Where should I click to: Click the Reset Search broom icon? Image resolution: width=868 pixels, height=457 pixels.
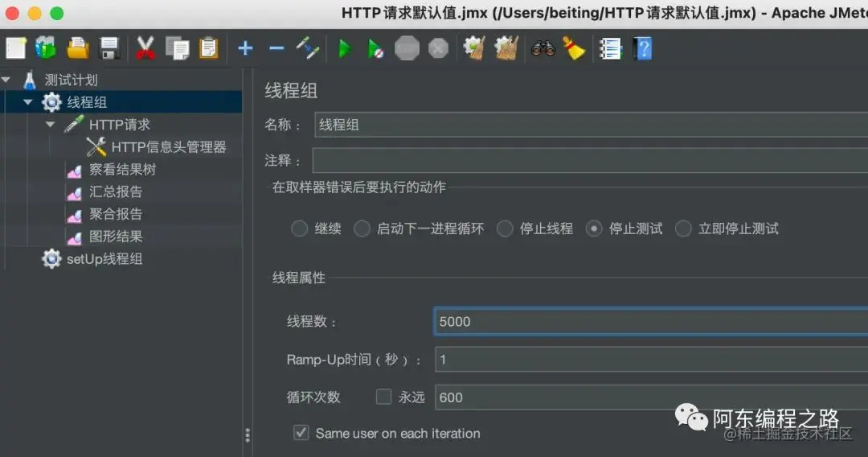point(574,48)
